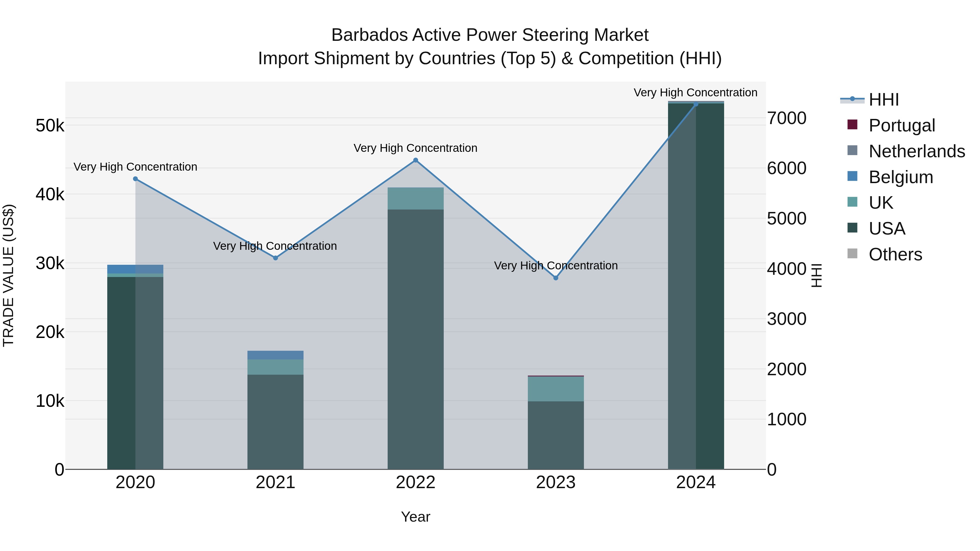Screen dimensions: 980x551
Task: Click the USA bar segment for 2020
Action: (x=135, y=373)
